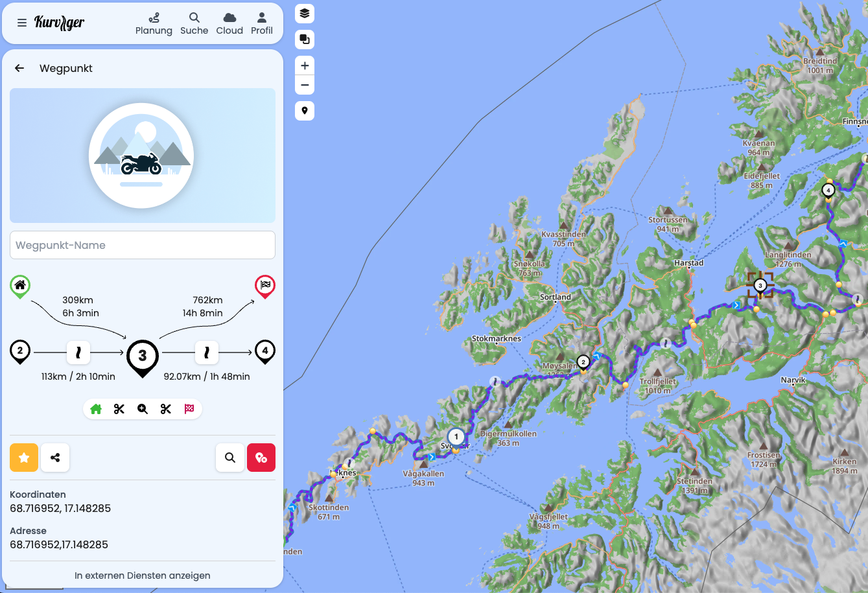This screenshot has width=868, height=593.
Task: Expand In externen Diensten anzeigen
Action: click(x=143, y=576)
